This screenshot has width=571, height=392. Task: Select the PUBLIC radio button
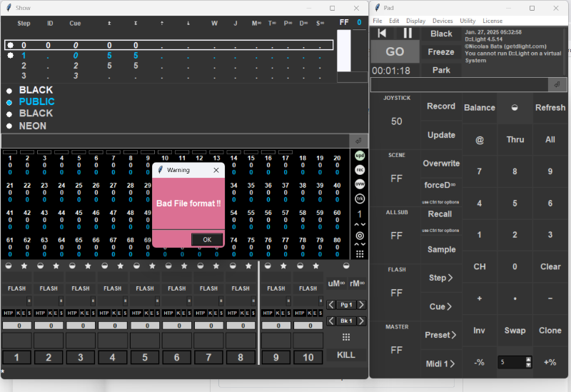[9, 102]
